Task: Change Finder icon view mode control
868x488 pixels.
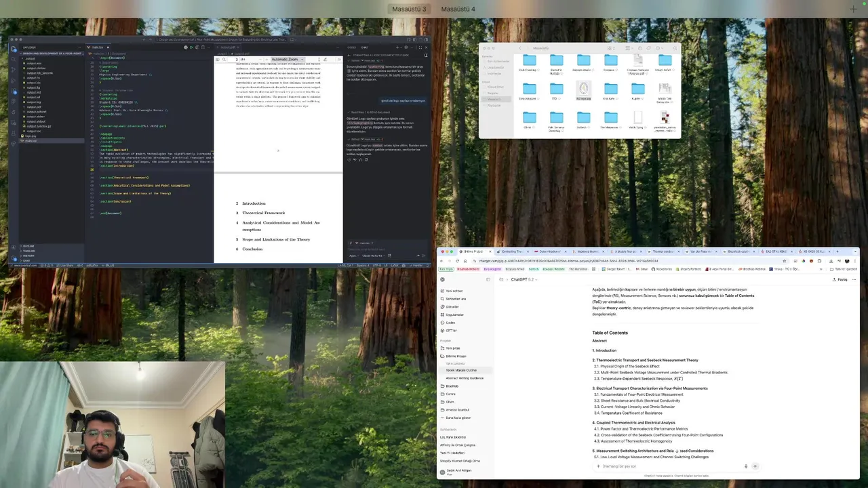Action: click(612, 48)
